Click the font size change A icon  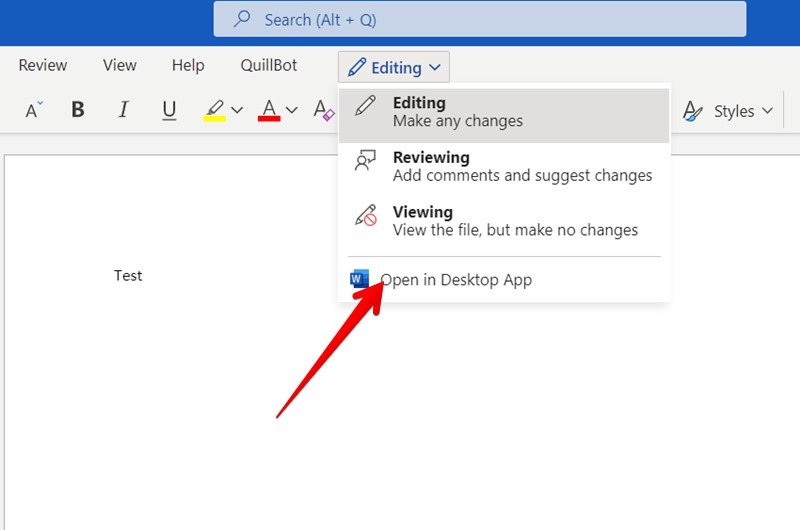(x=34, y=109)
